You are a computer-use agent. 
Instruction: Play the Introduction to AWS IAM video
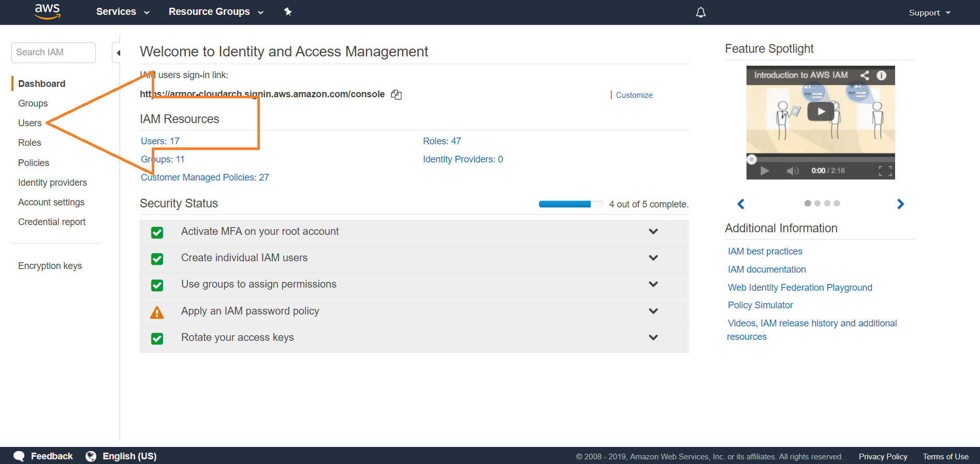click(821, 112)
